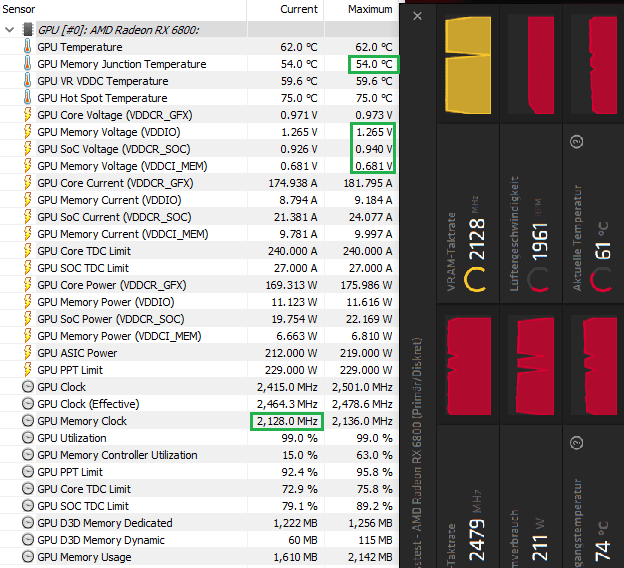Select the 2479 MHz Taktrate tile
Screen dimensions: 624x568
[468, 496]
